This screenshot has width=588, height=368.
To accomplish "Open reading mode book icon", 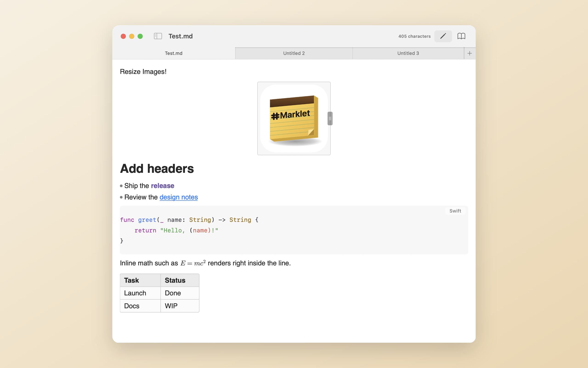I will [x=461, y=36].
